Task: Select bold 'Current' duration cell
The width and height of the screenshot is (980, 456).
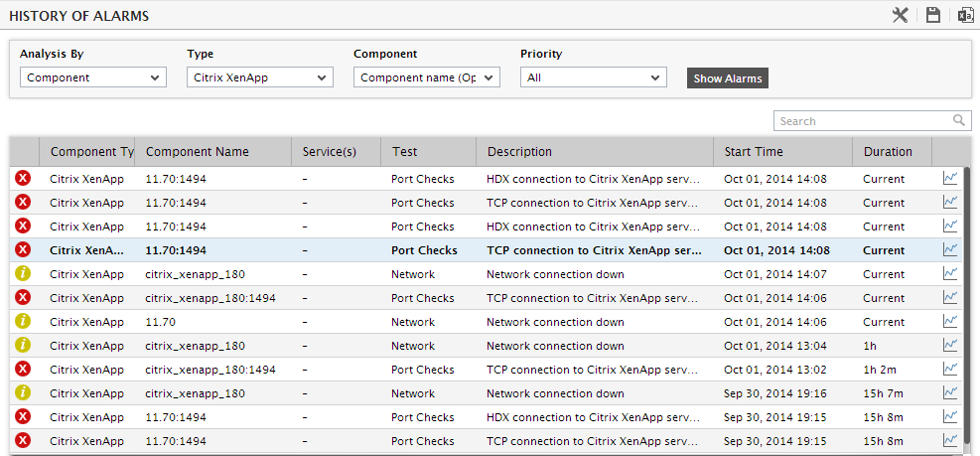Action: click(884, 250)
